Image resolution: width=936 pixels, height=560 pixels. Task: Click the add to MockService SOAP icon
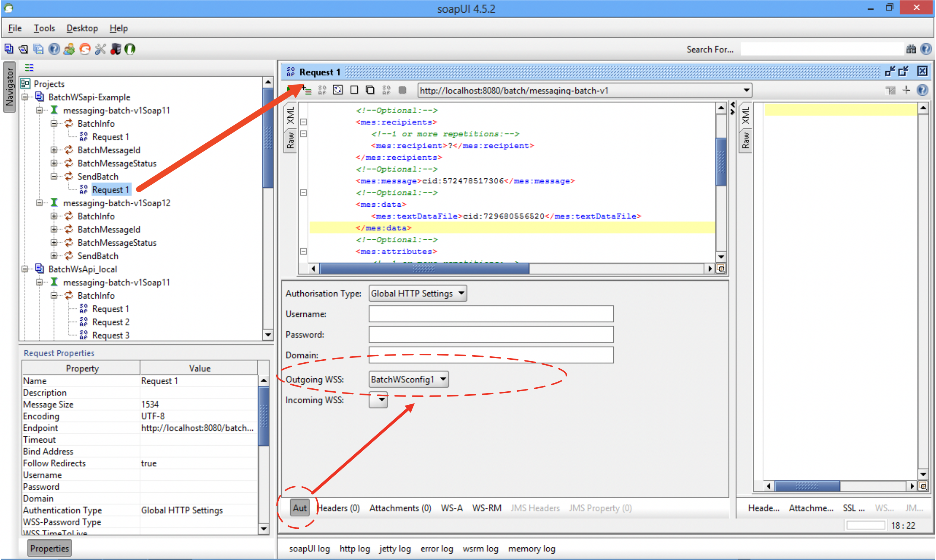tap(322, 90)
